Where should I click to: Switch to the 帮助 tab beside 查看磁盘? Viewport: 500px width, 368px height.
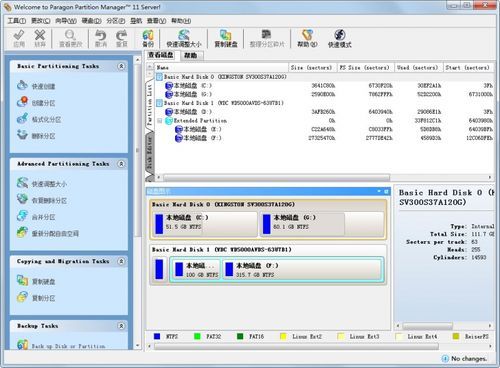(x=190, y=55)
